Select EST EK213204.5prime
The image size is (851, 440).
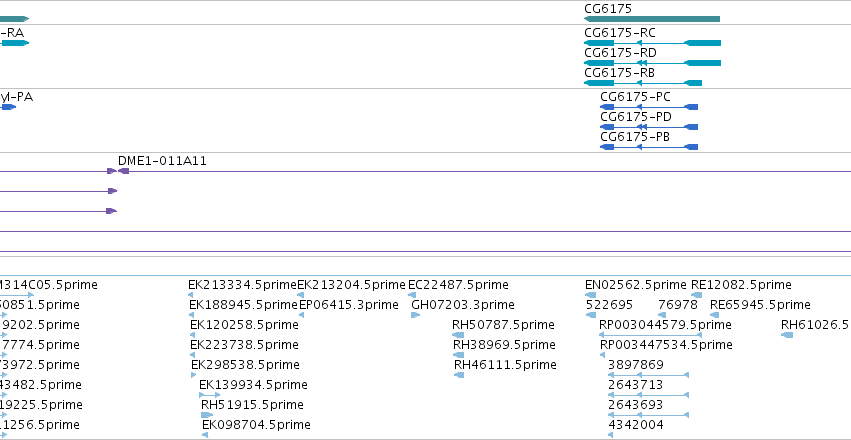point(352,285)
